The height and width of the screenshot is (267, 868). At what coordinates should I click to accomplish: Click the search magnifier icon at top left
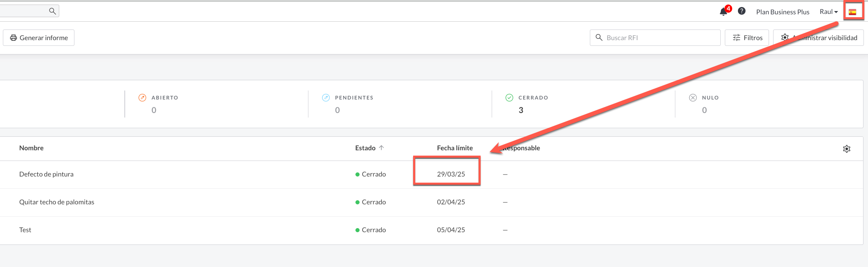pyautogui.click(x=52, y=11)
